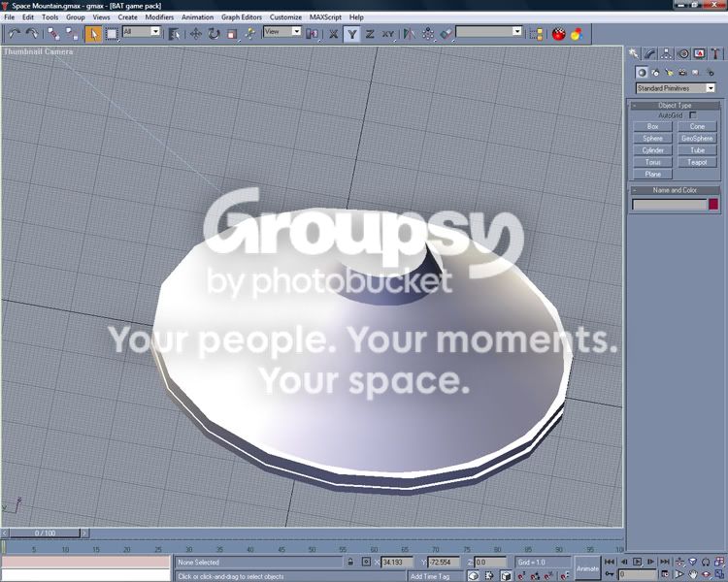Image resolution: width=728 pixels, height=582 pixels.
Task: Collapse the Object Type rollout
Action: pyautogui.click(x=675, y=106)
